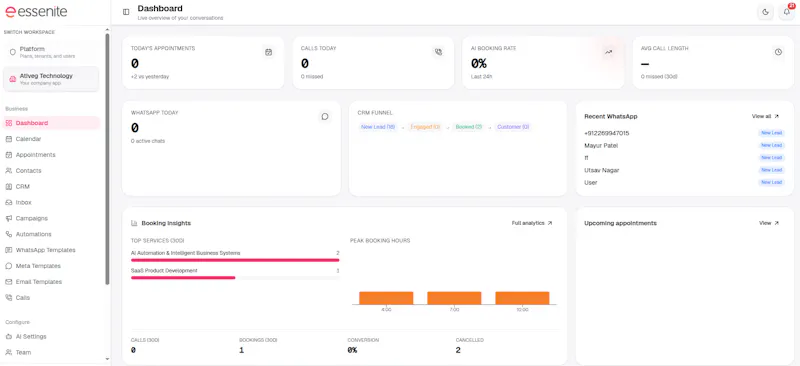This screenshot has width=800, height=366.
Task: Click the Dashboard sidebar icon
Action: pos(9,123)
